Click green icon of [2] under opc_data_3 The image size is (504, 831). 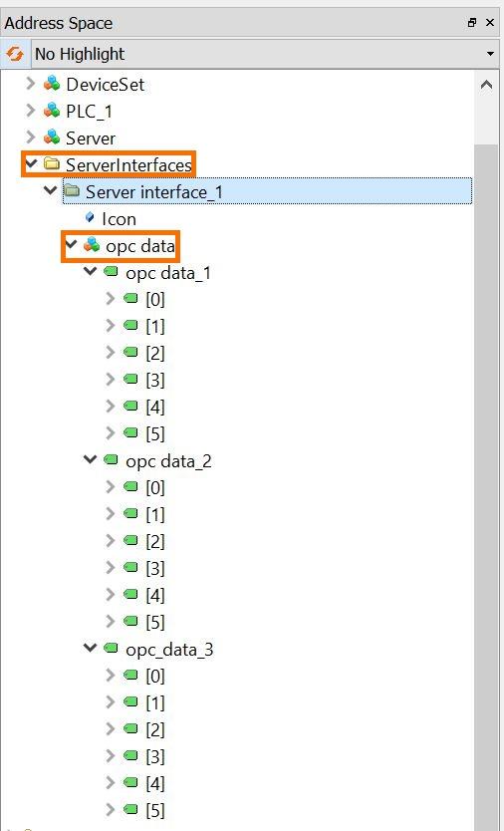click(x=130, y=728)
